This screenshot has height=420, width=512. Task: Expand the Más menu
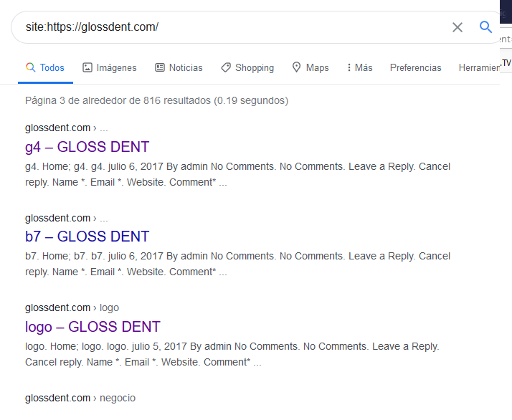point(359,67)
